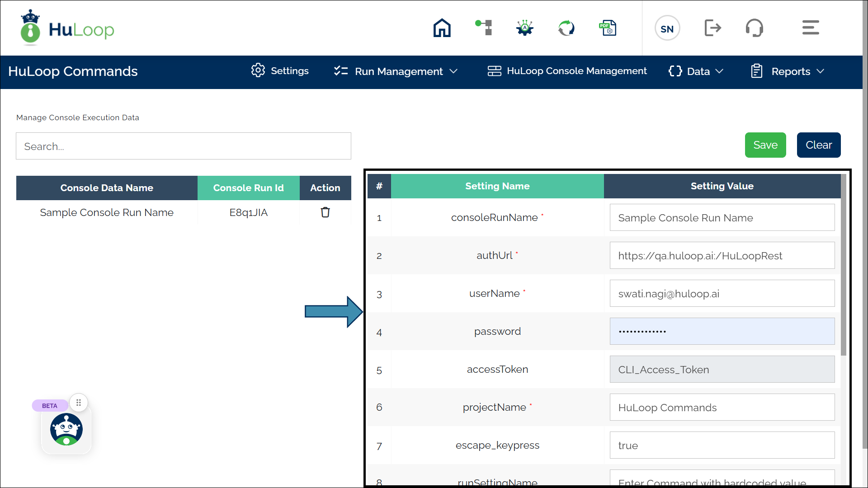Open the Settings menu item
This screenshot has height=488, width=868.
[x=280, y=71]
